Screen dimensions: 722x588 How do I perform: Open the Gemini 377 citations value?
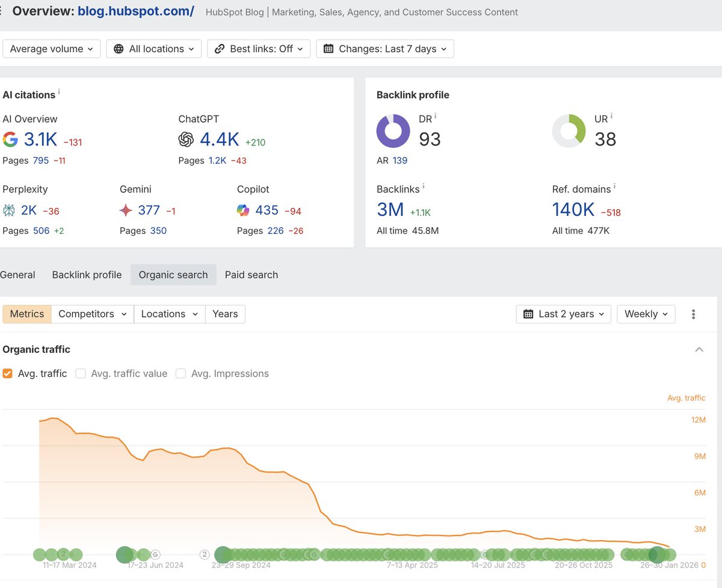[149, 210]
